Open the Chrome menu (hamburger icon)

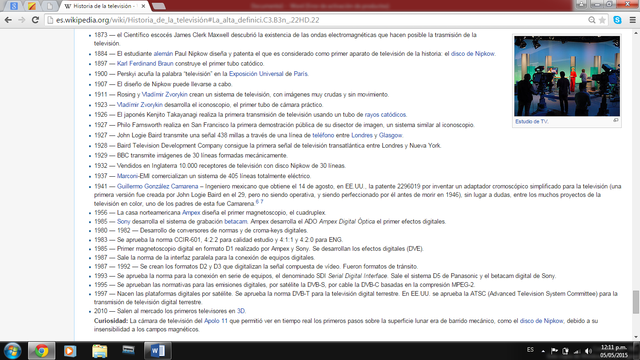click(x=632, y=20)
